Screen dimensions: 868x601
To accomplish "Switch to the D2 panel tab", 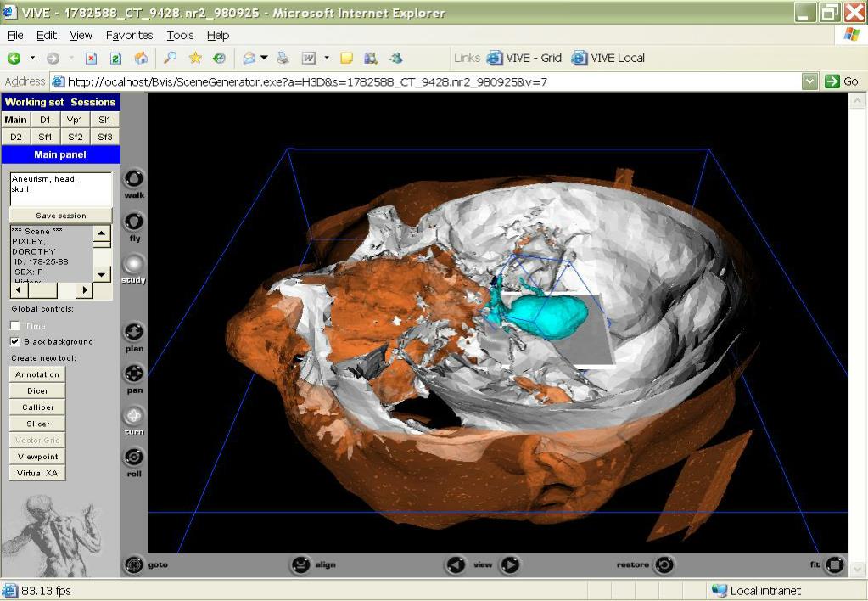I will coord(16,137).
